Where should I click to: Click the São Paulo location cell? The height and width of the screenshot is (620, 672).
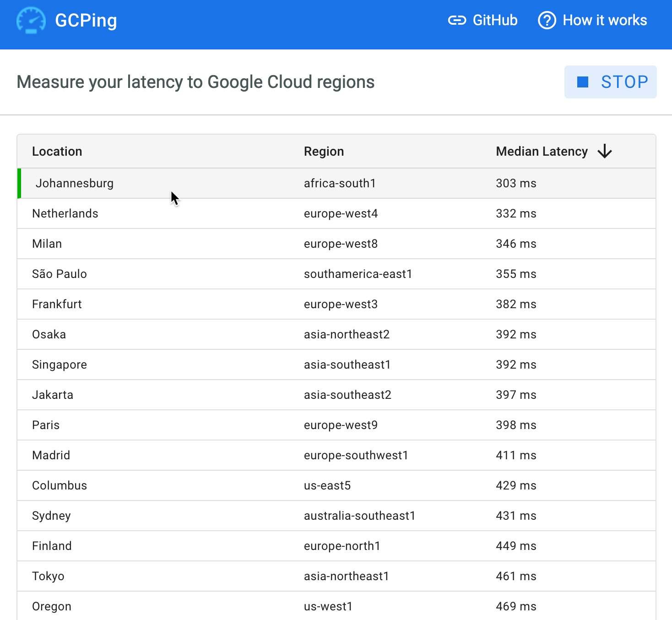click(x=60, y=274)
